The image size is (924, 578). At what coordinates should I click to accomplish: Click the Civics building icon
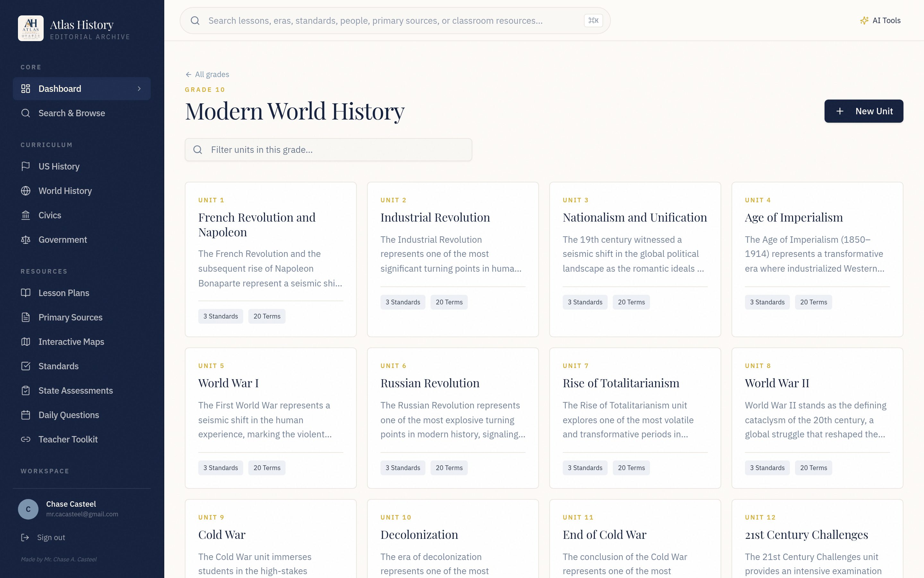(26, 215)
